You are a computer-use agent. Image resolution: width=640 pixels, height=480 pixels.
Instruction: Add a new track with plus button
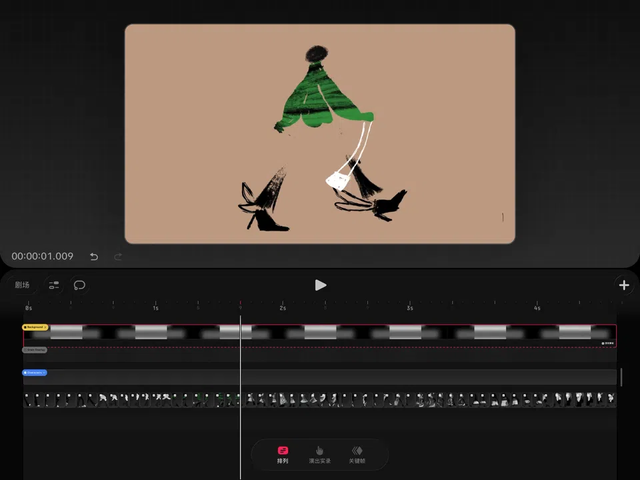click(x=624, y=285)
